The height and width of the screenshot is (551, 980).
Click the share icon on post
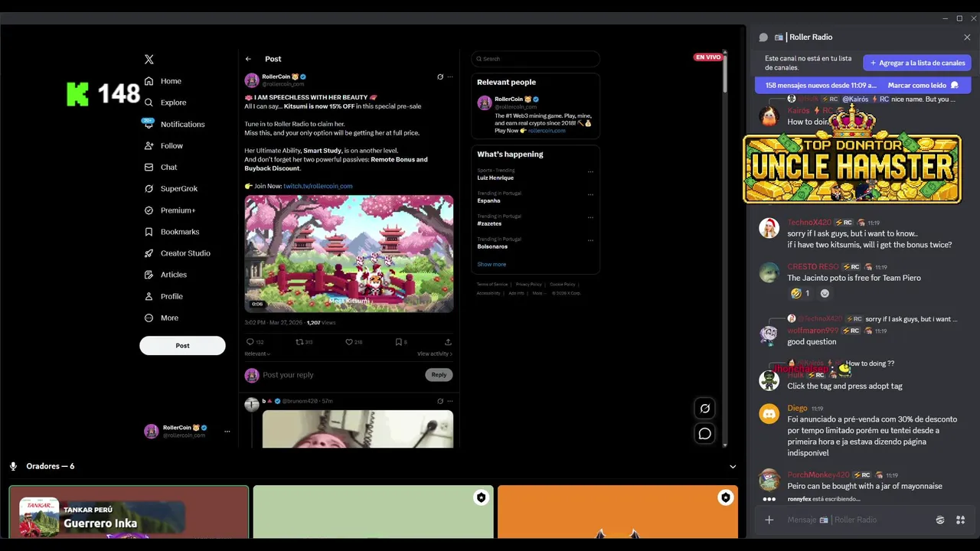click(448, 342)
